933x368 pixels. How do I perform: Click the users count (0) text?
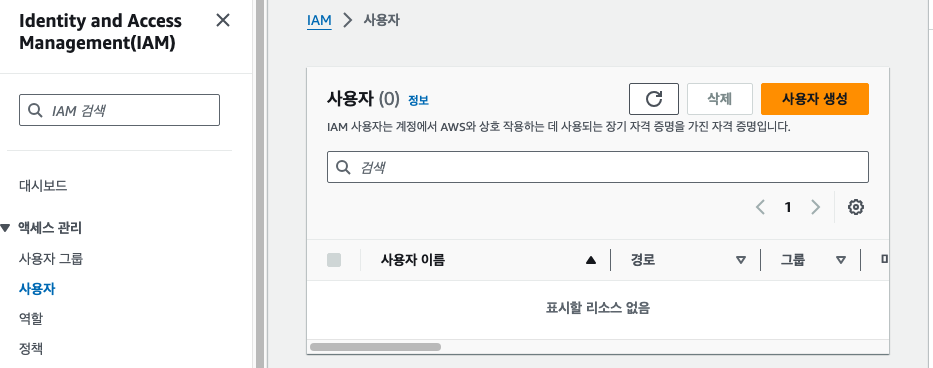[389, 99]
